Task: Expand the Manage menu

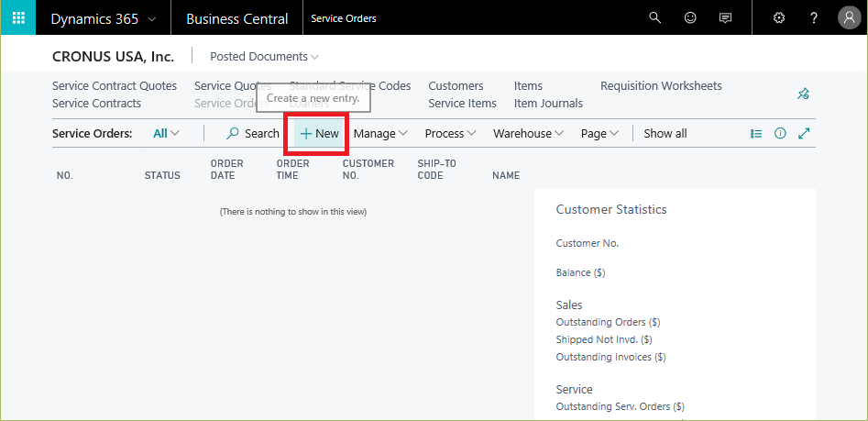Action: pos(380,134)
